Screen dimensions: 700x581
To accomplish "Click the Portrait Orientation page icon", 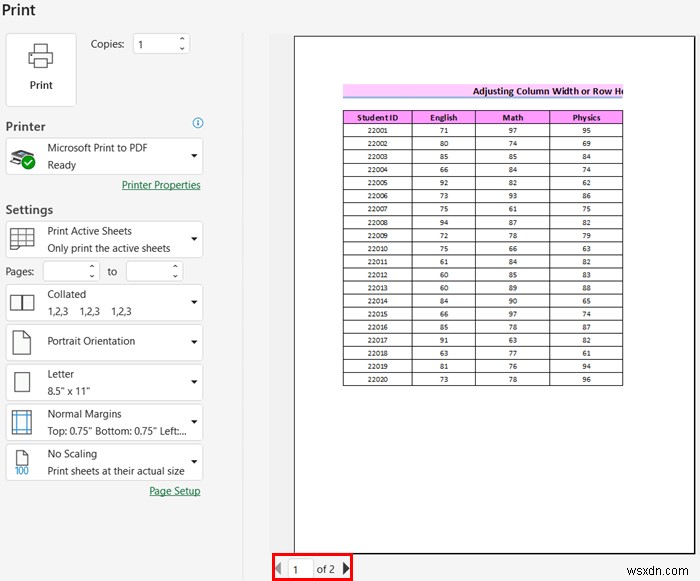I will [x=22, y=343].
